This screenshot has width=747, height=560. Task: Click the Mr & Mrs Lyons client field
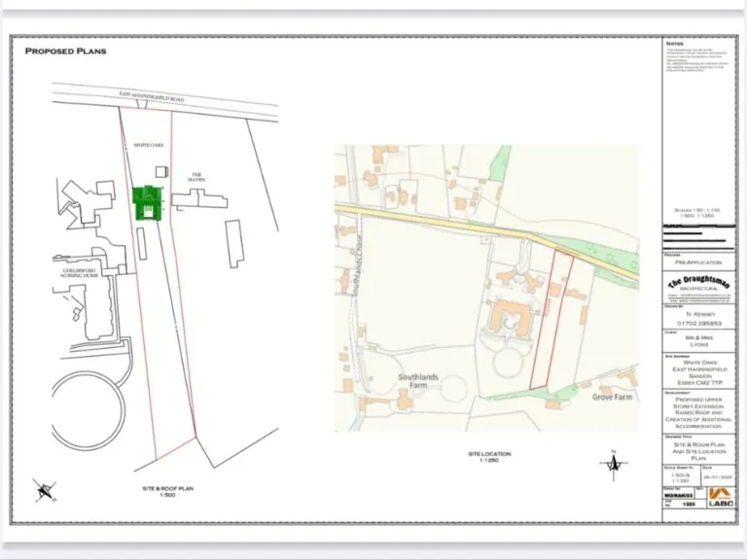click(697, 341)
